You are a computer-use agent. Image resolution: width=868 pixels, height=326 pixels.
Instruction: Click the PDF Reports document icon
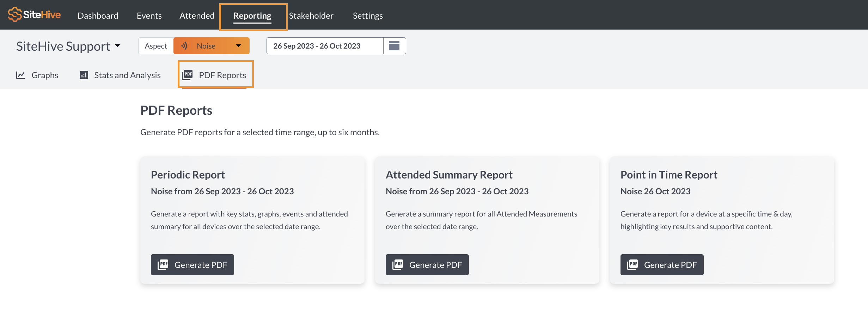pos(187,74)
